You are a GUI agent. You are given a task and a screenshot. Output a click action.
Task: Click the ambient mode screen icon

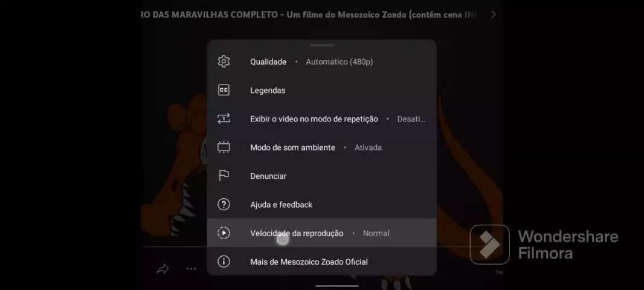(224, 147)
